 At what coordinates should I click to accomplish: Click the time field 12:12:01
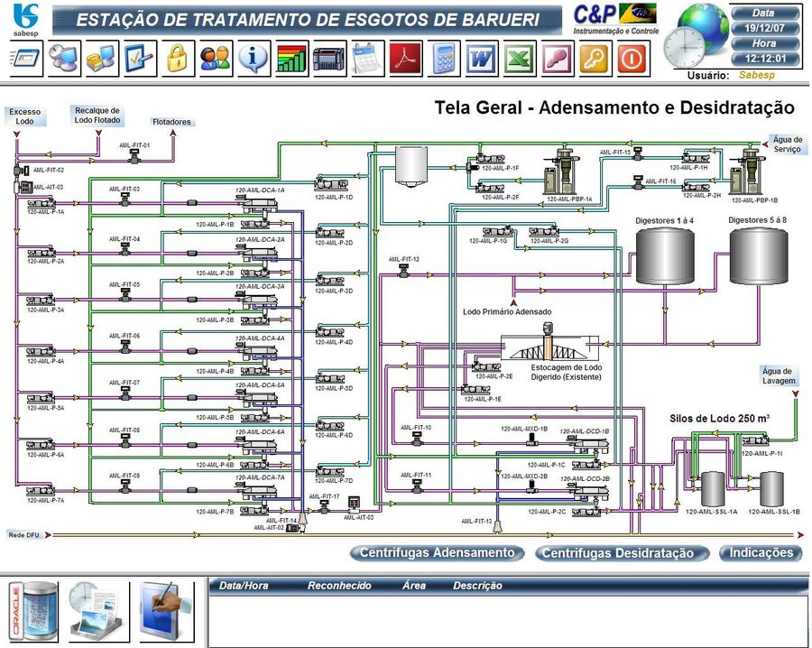pos(765,59)
